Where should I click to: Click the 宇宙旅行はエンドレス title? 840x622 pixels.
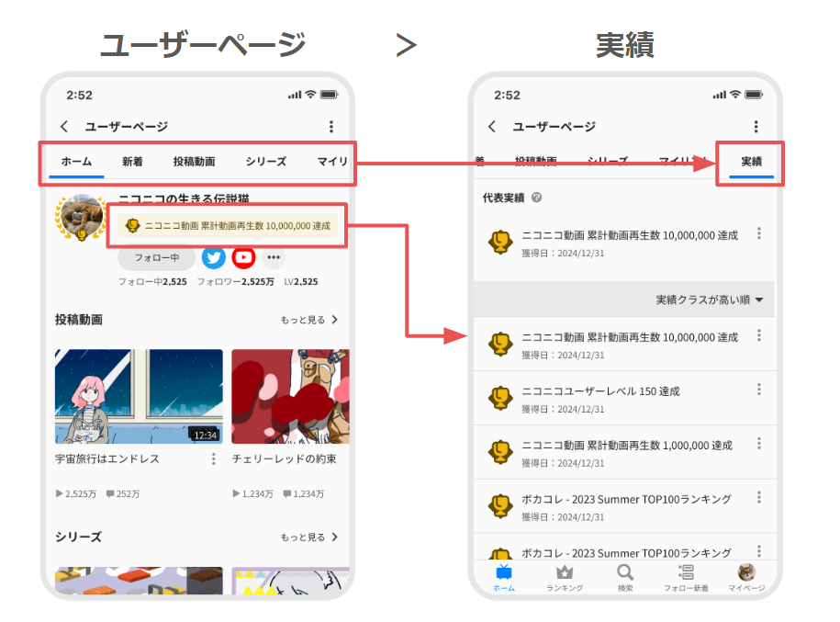pos(107,459)
